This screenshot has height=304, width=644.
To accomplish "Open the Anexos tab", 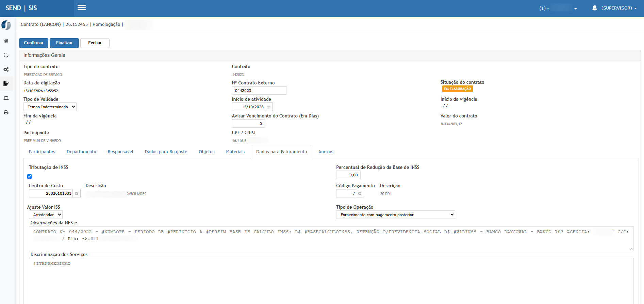I will pos(326,152).
